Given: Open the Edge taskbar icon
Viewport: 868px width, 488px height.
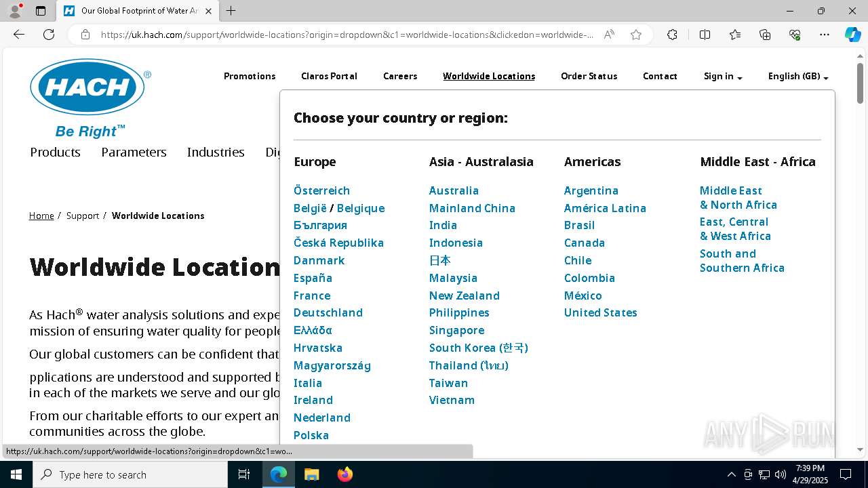Looking at the screenshot, I should [279, 474].
